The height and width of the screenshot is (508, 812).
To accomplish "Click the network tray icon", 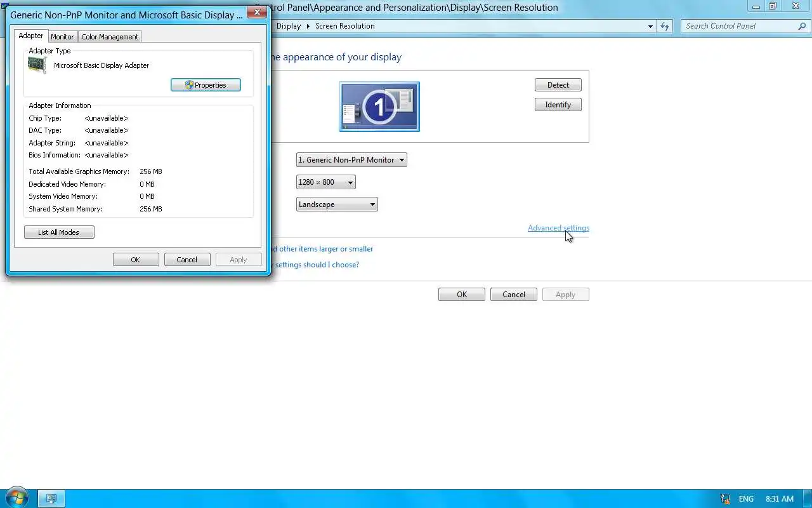I will tap(725, 499).
